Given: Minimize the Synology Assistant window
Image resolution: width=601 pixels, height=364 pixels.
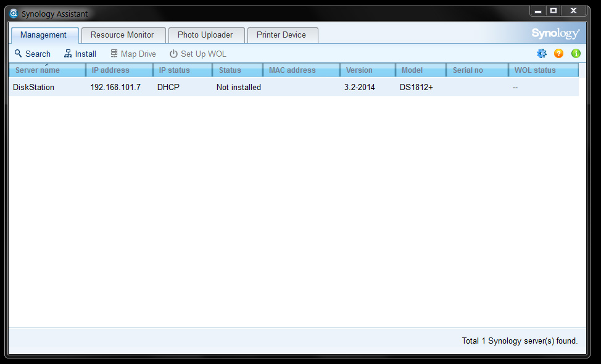Looking at the screenshot, I should (538, 11).
